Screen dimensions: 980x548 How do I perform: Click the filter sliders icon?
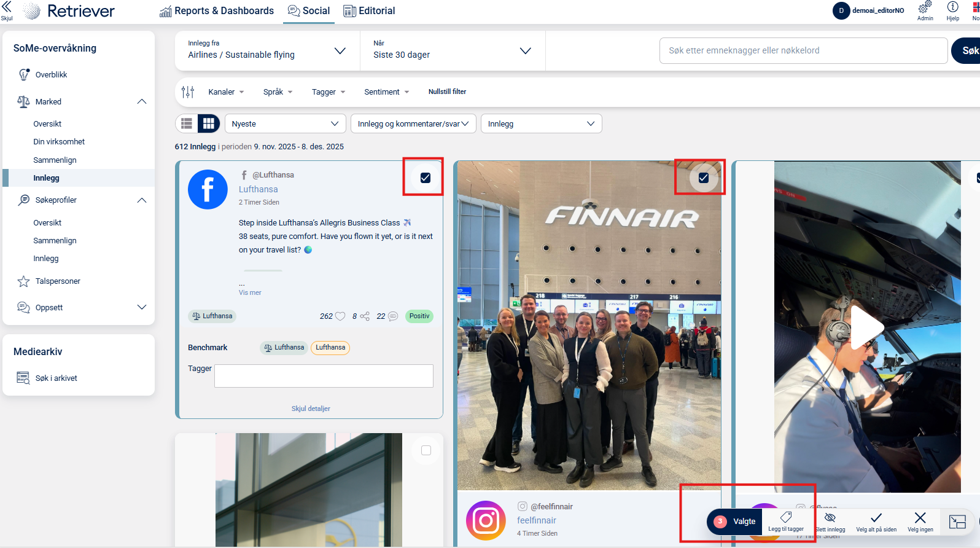(x=188, y=92)
